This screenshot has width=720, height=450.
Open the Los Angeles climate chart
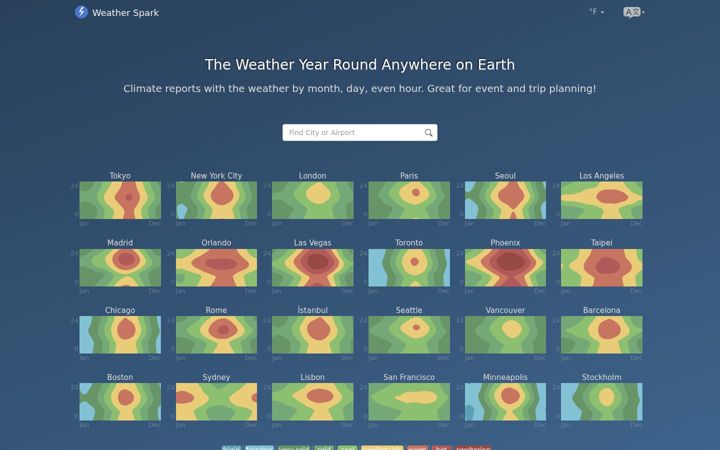coord(602,200)
